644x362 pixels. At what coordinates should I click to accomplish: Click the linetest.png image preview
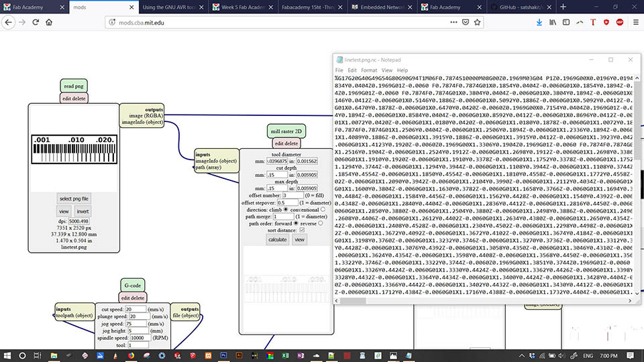[74, 149]
